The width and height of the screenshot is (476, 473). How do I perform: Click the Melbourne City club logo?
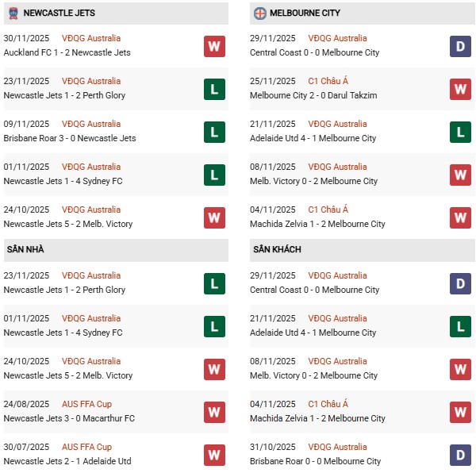click(x=259, y=13)
